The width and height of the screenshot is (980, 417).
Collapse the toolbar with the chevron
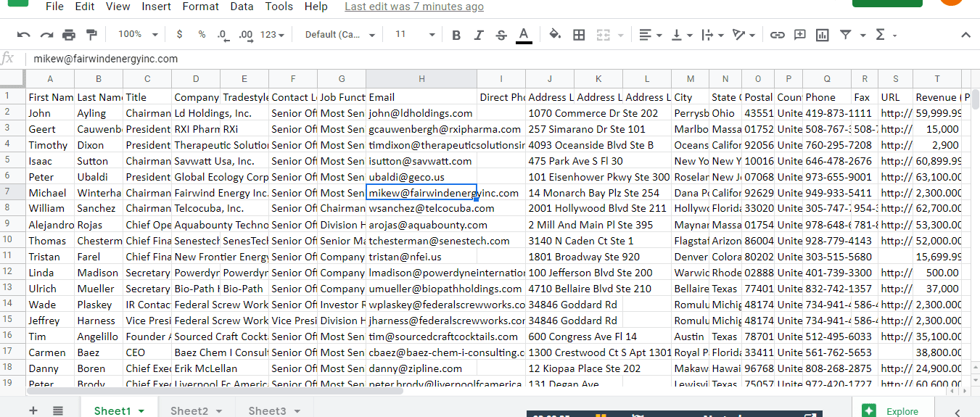pos(965,35)
